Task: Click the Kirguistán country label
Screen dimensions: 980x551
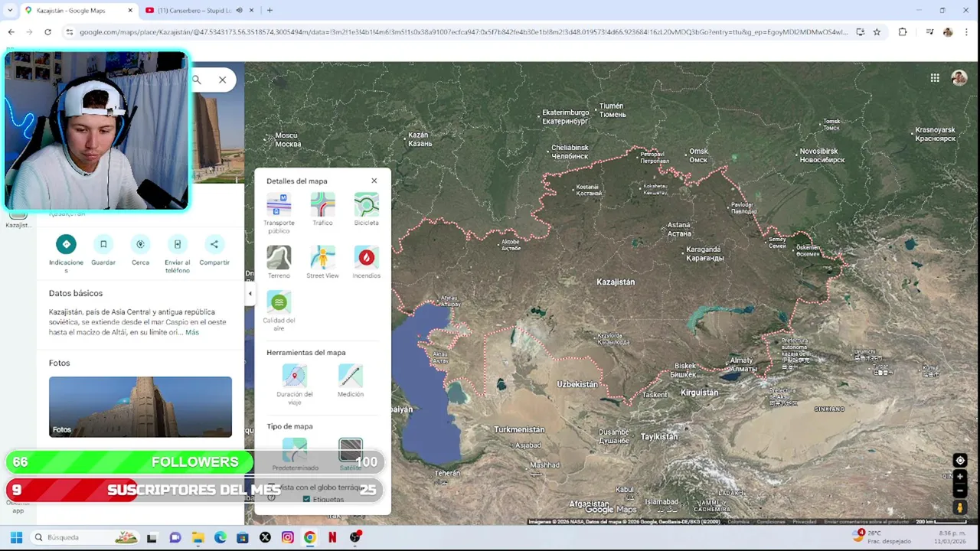Action: [x=700, y=393]
